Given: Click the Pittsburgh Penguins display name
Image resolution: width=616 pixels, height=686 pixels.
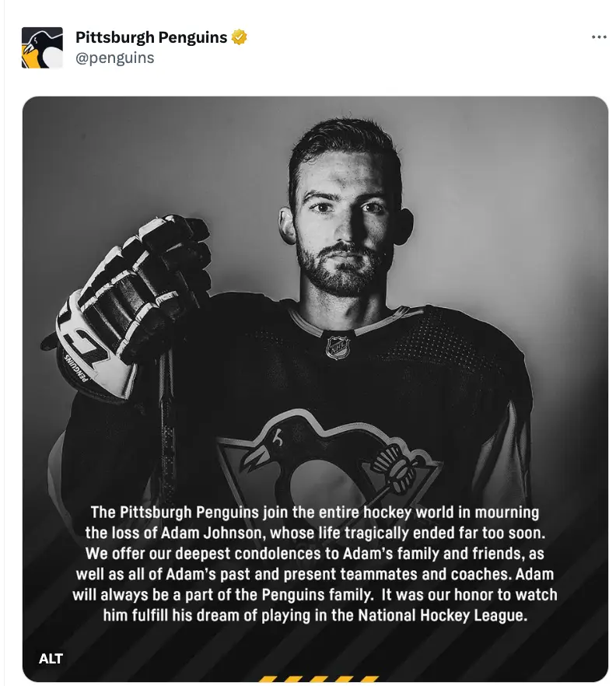Looking at the screenshot, I should coord(150,35).
